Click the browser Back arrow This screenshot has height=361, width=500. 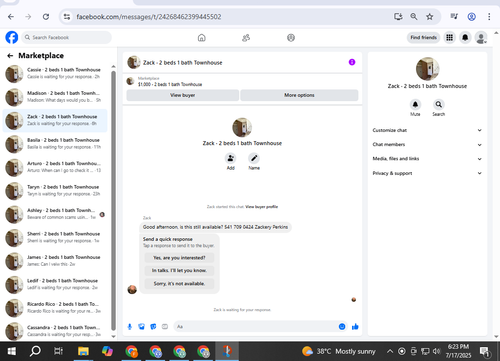(x=11, y=17)
